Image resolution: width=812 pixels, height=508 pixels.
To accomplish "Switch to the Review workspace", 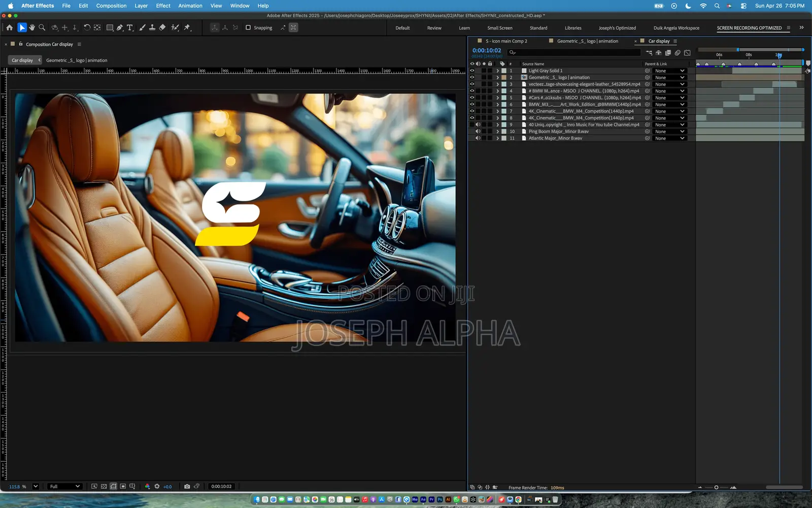I will 434,28.
